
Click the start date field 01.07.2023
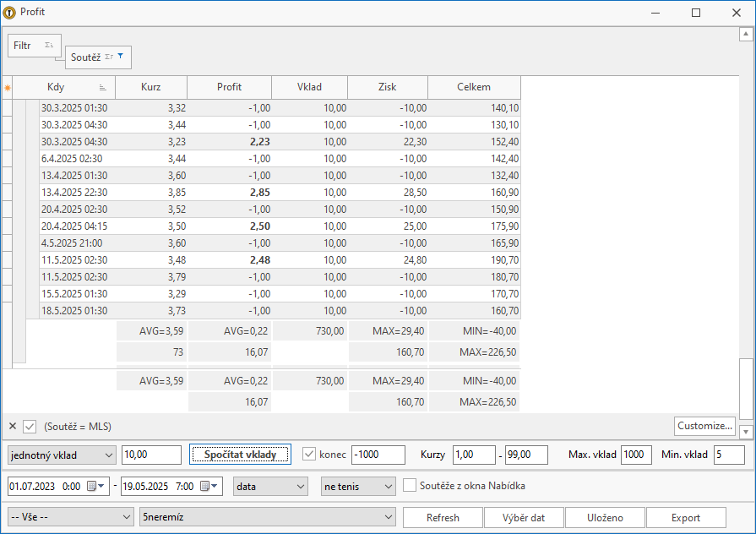(58, 486)
